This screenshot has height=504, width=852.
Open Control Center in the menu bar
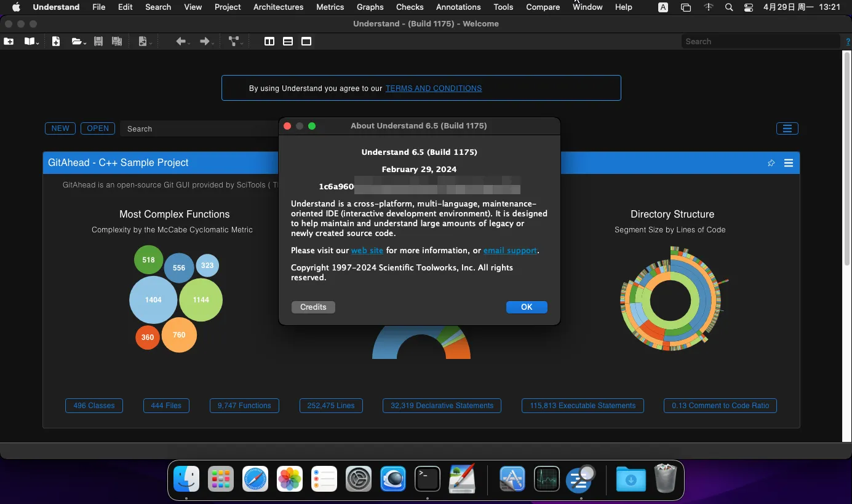[749, 7]
